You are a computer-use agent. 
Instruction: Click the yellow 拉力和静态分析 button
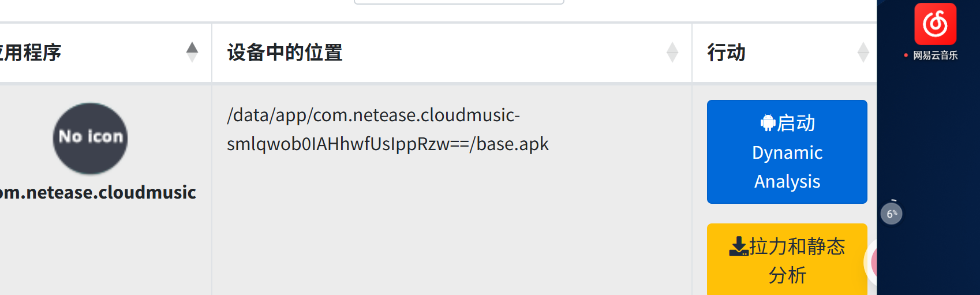point(787,259)
